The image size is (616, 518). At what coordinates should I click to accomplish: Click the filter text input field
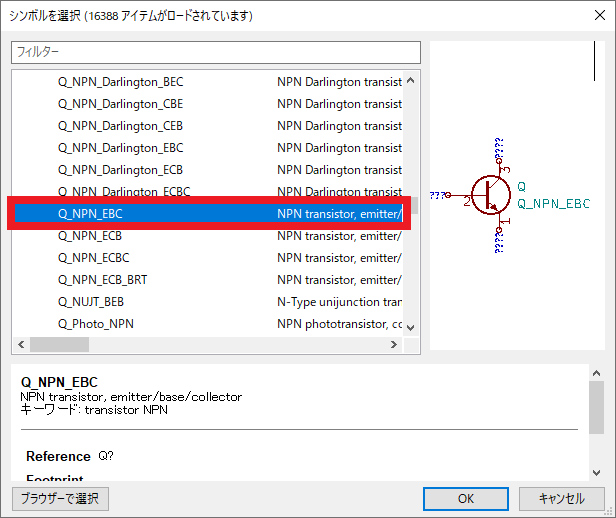pyautogui.click(x=216, y=52)
